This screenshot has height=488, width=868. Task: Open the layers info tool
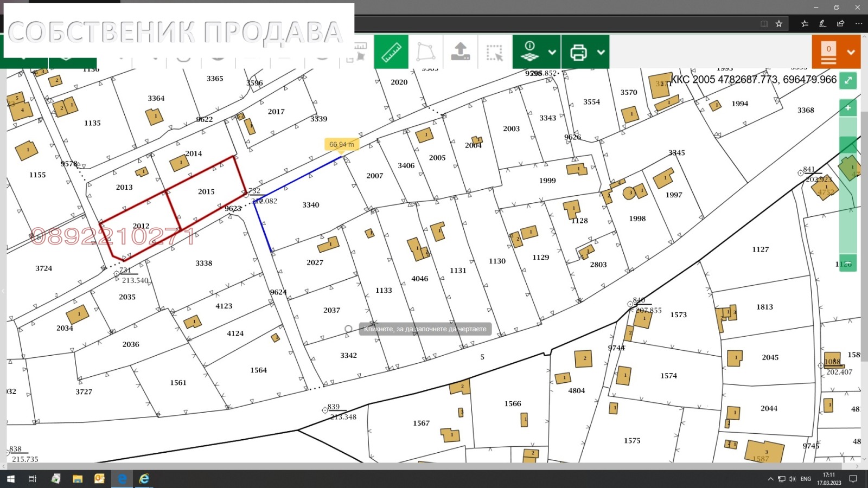pos(529,52)
